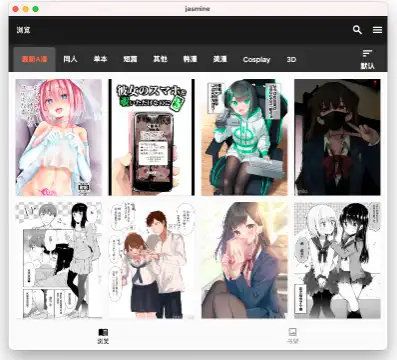Open the pink-haired character cover thumbnail
The image size is (397, 360).
pos(59,137)
